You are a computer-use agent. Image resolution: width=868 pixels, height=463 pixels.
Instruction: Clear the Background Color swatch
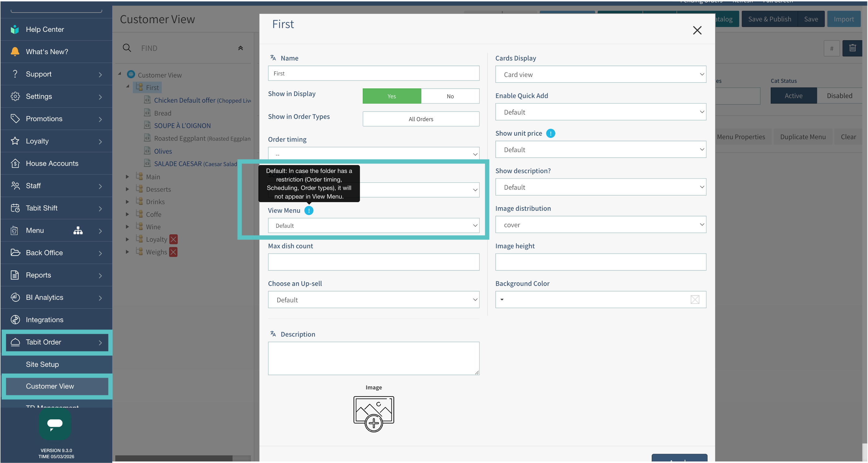coord(695,299)
